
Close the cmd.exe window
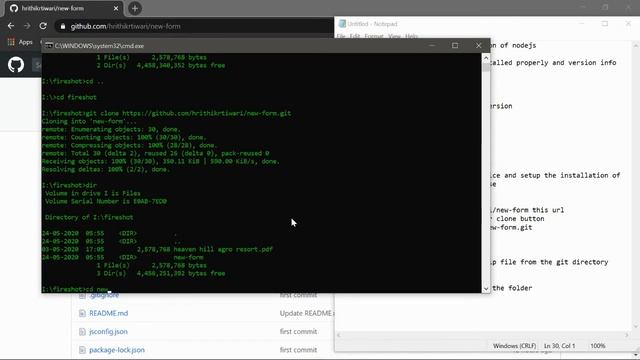pyautogui.click(x=478, y=45)
